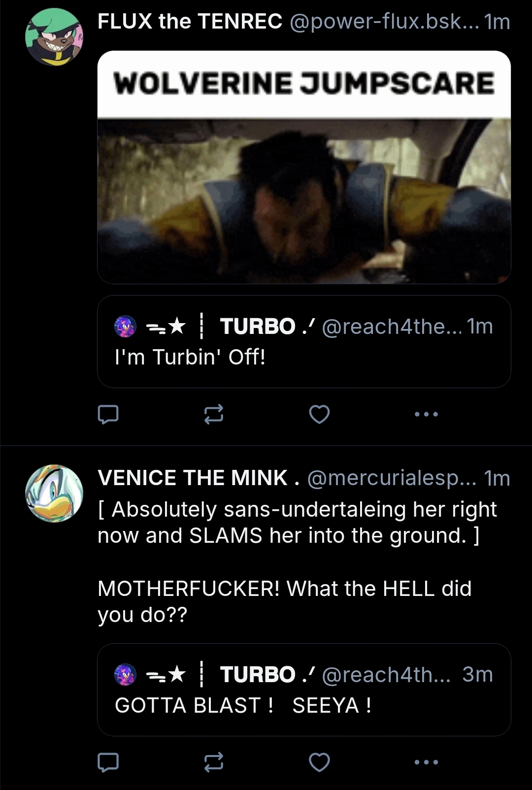Open VENICE's post text about sans-undertaleing
Viewport: 532px width, 790px height.
(x=297, y=523)
